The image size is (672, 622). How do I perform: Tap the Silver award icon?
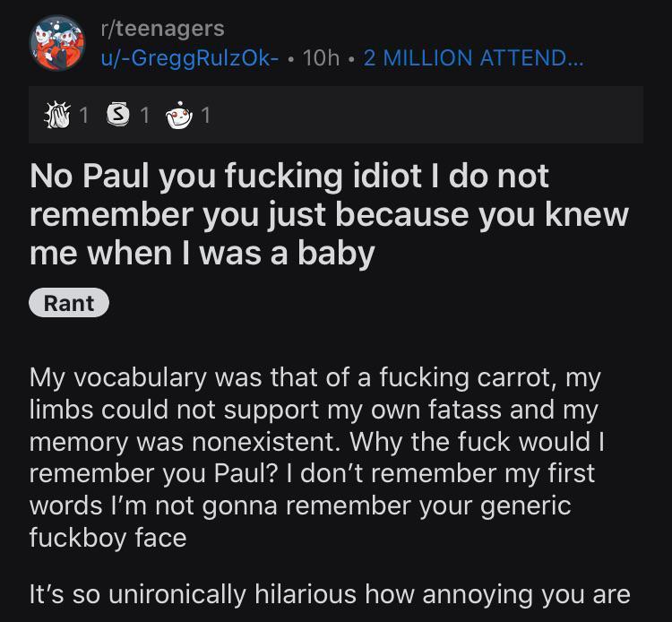[117, 115]
